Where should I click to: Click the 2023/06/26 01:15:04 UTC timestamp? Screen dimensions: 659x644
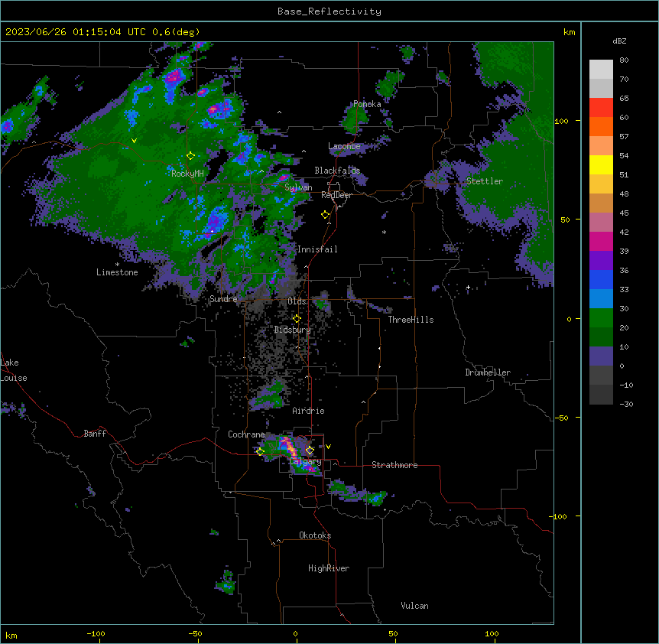tap(76, 32)
